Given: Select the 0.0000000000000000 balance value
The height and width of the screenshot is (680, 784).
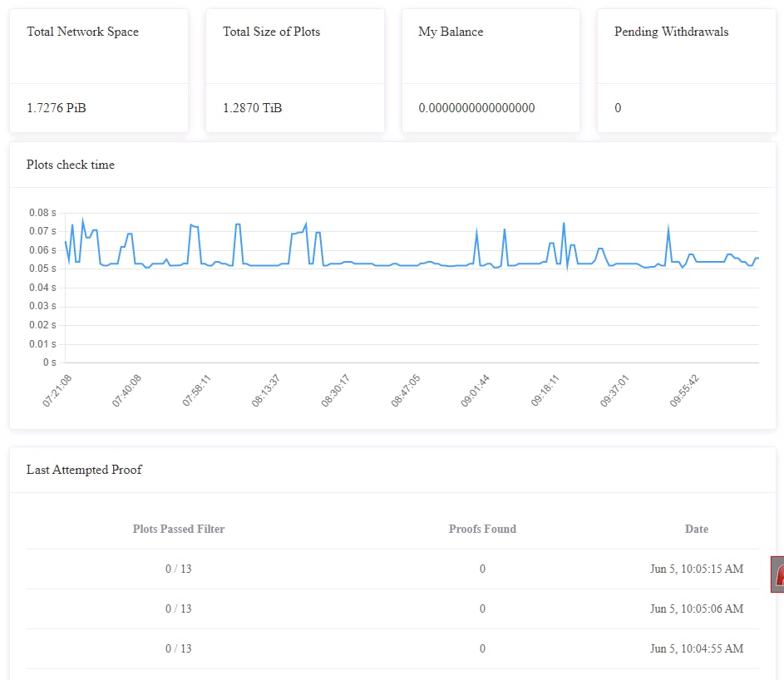Looking at the screenshot, I should 476,108.
